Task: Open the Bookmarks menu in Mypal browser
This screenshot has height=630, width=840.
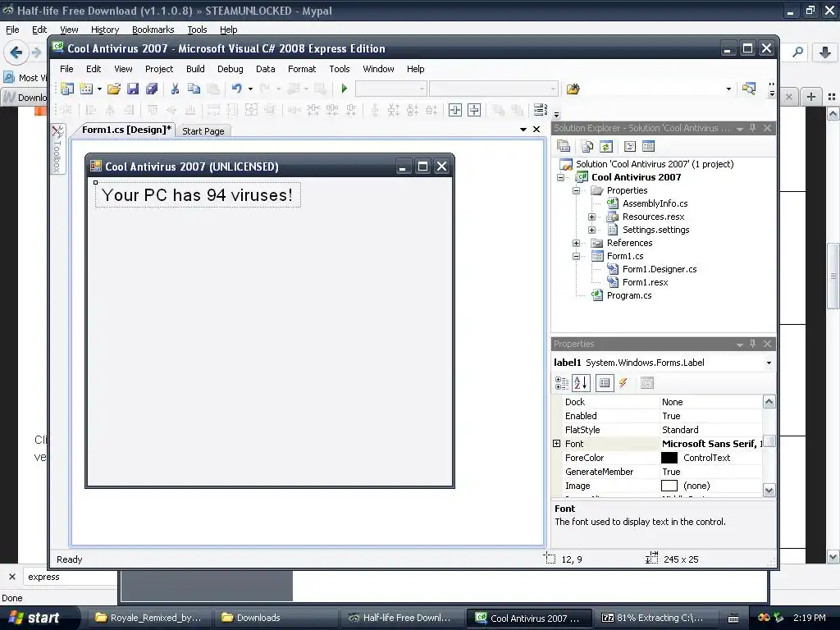Action: [153, 30]
